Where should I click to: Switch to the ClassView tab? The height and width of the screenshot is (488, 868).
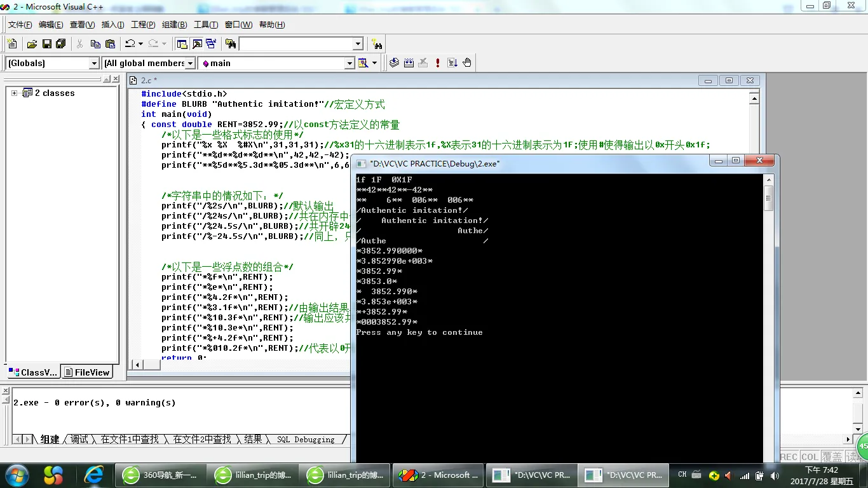click(x=33, y=372)
